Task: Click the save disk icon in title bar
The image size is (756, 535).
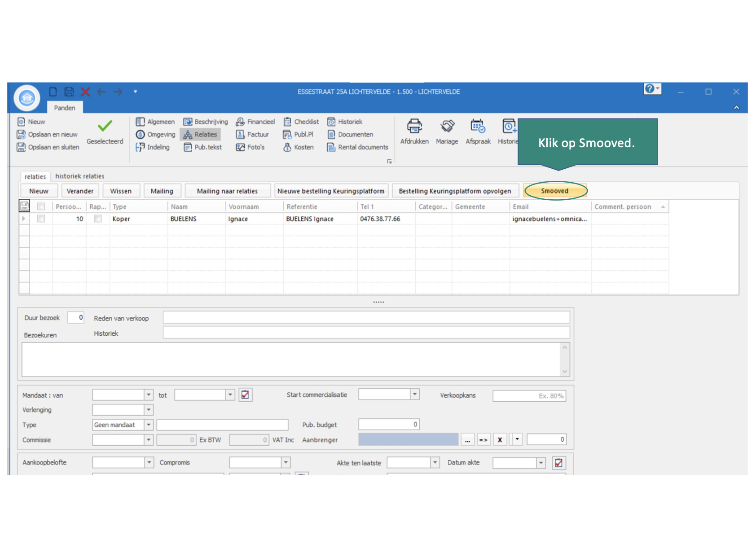Action: click(x=69, y=92)
